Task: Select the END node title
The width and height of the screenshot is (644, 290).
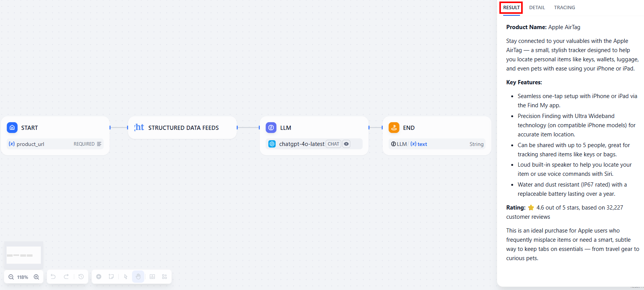Action: (409, 128)
